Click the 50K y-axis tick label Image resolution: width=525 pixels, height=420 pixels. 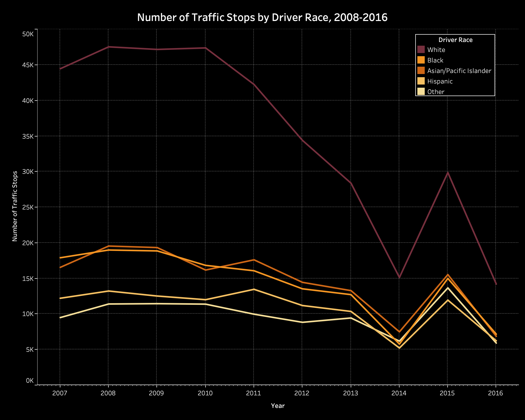click(28, 34)
